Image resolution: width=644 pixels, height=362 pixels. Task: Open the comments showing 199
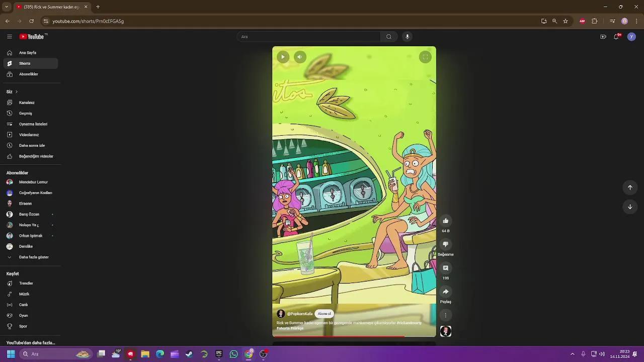pos(445,268)
